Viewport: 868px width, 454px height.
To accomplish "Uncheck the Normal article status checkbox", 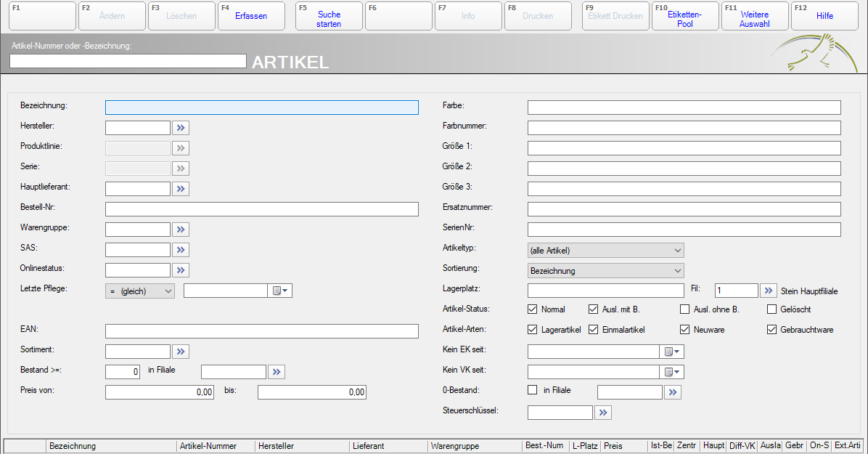I will tap(533, 309).
